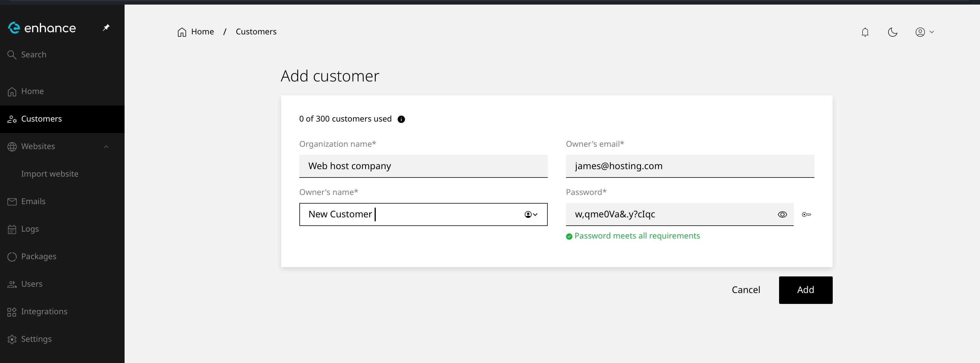
Task: Focus the Organization name field
Action: click(x=423, y=166)
